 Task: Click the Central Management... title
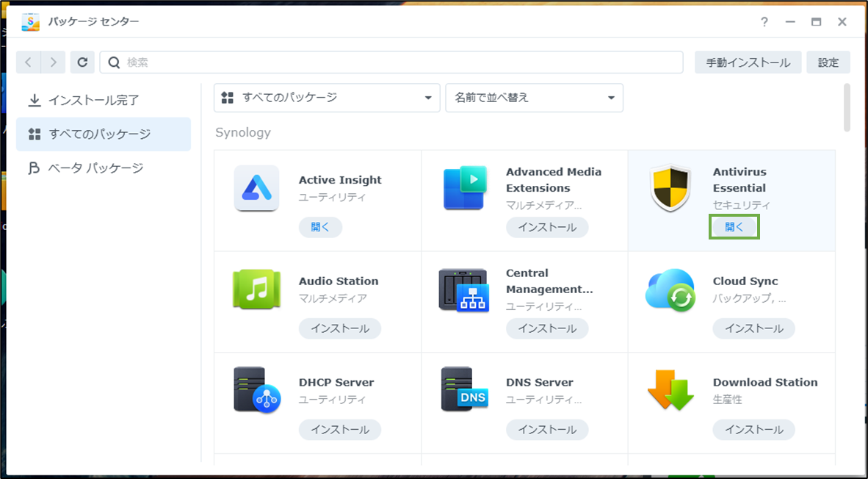(549, 281)
